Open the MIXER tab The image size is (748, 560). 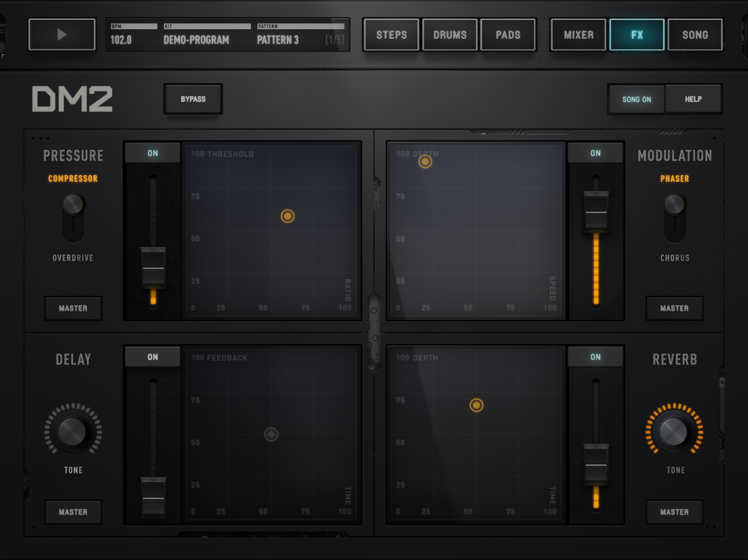tap(579, 35)
